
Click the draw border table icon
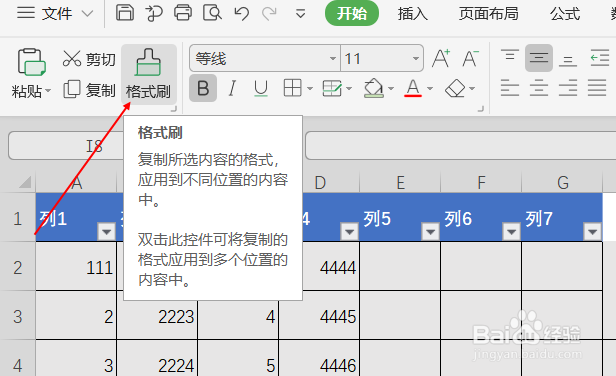(332, 88)
